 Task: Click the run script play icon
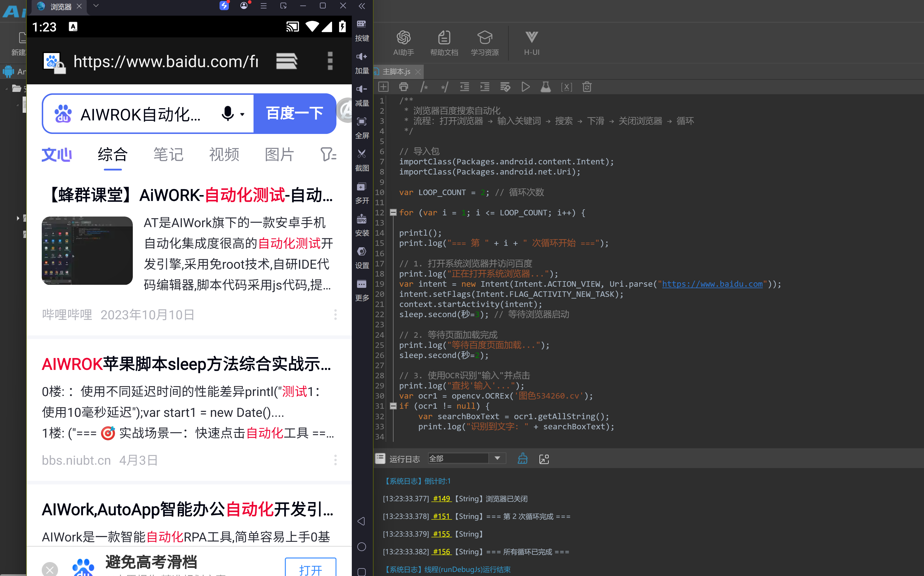pyautogui.click(x=526, y=87)
